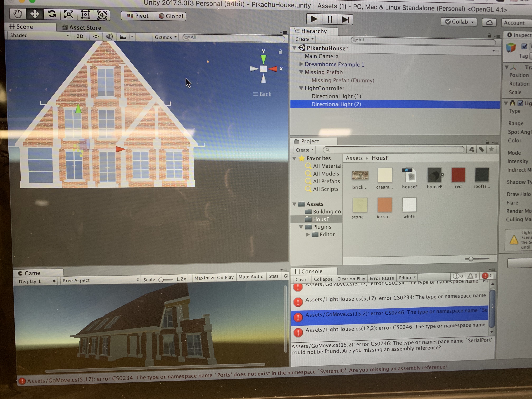Toggle the 2D scene view mode
This screenshot has height=399, width=532.
pyautogui.click(x=80, y=36)
